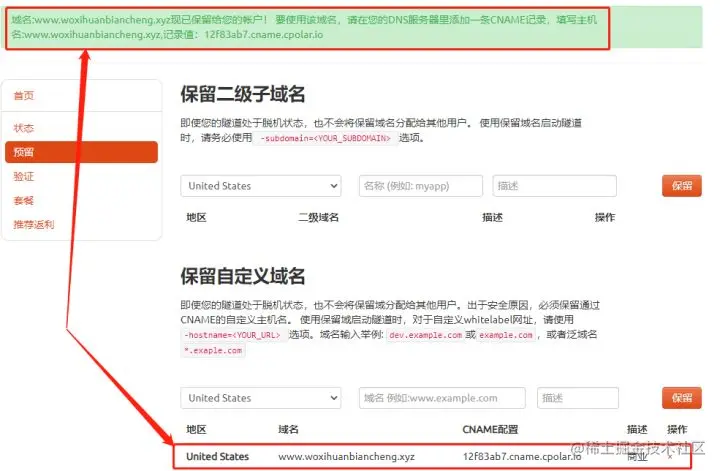Click the -subdomain=<YOUR_SUBDOMAIN> code snippet
Image resolution: width=720 pixels, height=471 pixels.
click(x=325, y=138)
